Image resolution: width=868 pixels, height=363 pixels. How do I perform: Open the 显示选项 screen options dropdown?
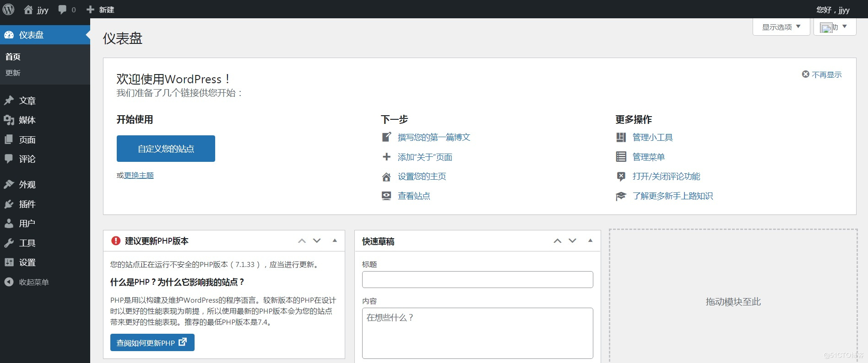tap(781, 27)
